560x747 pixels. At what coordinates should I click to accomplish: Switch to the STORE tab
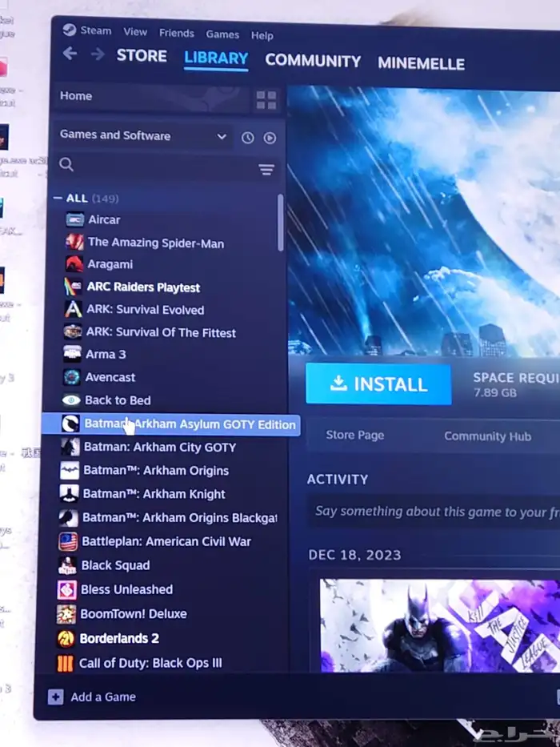[142, 55]
